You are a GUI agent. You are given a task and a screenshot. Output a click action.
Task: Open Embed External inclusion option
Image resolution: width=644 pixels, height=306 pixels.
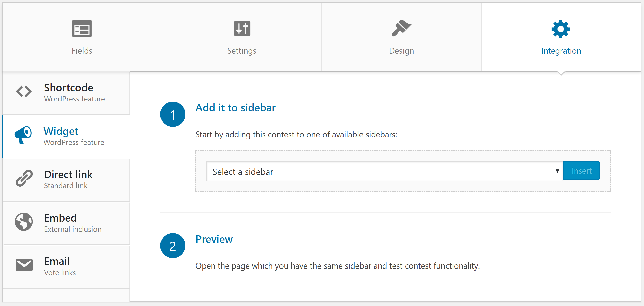pos(66,223)
